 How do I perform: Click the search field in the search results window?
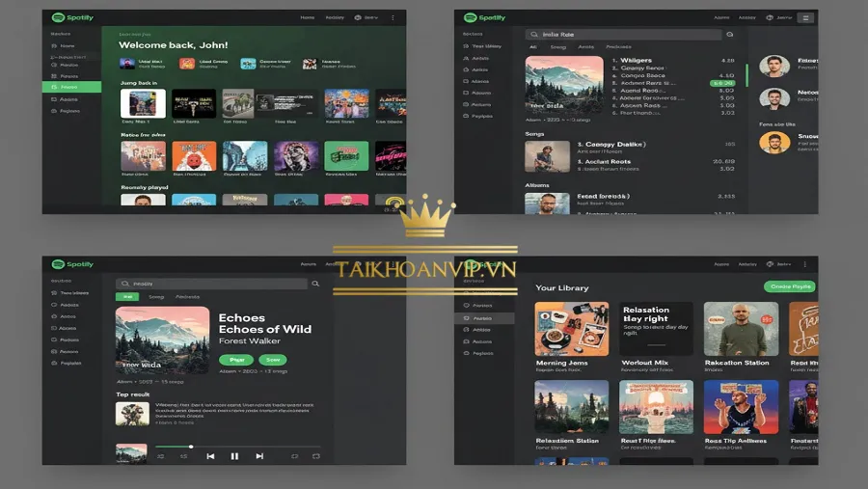coord(624,35)
